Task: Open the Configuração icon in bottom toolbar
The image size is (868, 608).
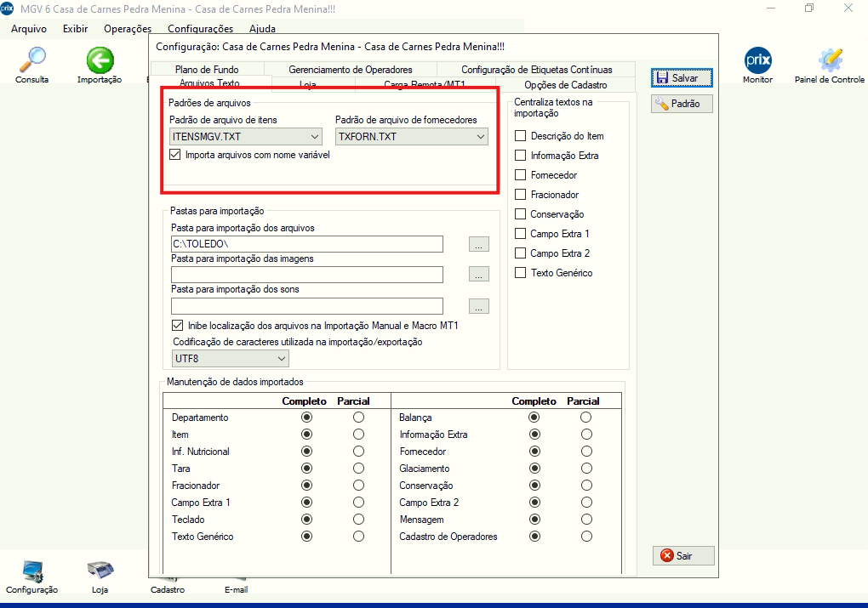Action: (31, 571)
